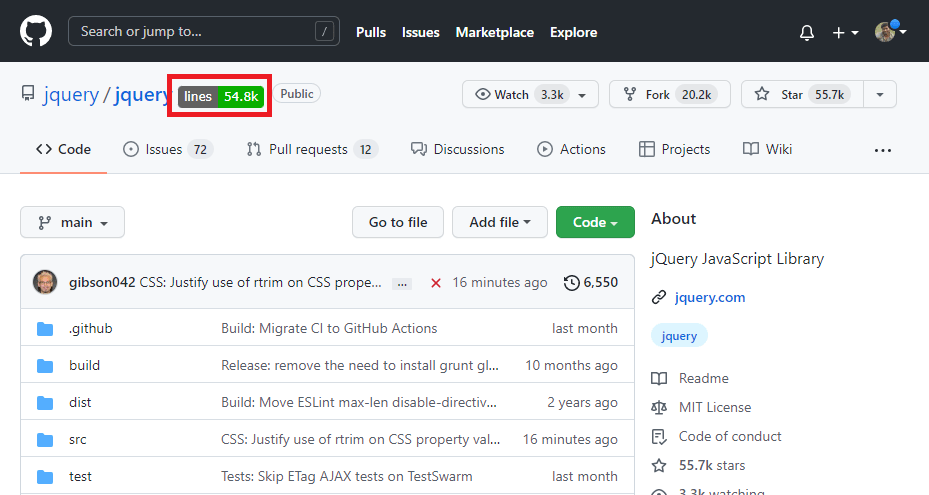Click the Watch count 3.3k
929x495 pixels.
point(552,94)
